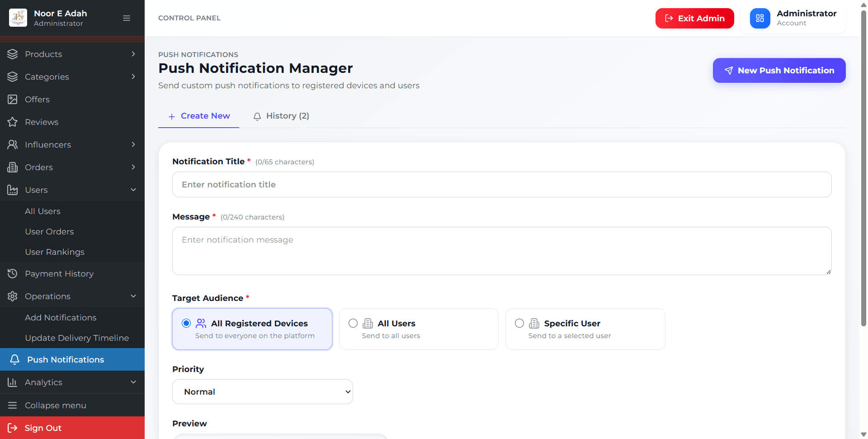868x439 pixels.
Task: Focus the notification Message textarea
Action: pos(502,251)
